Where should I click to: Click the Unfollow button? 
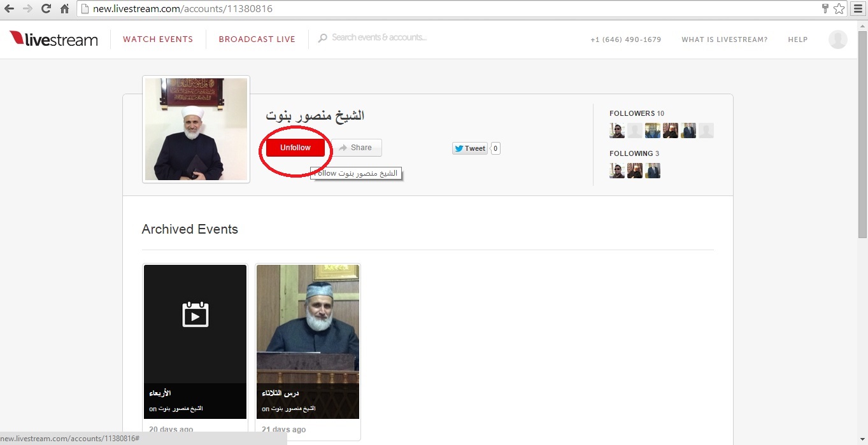295,148
